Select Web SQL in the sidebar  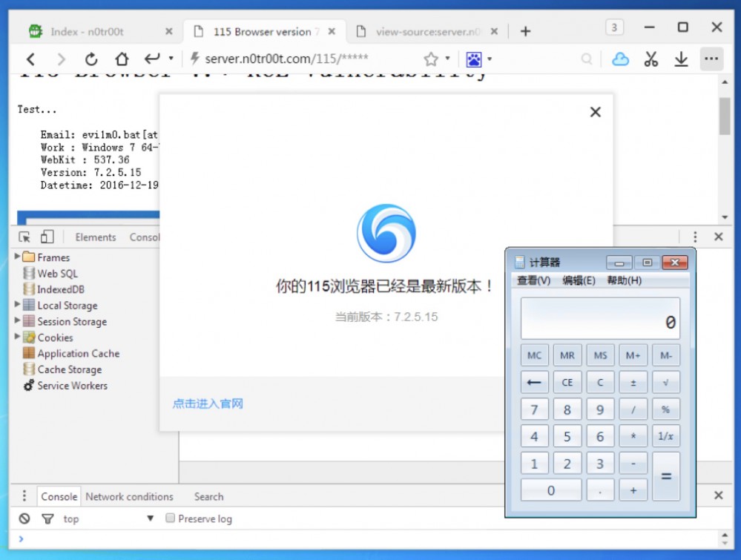coord(58,274)
